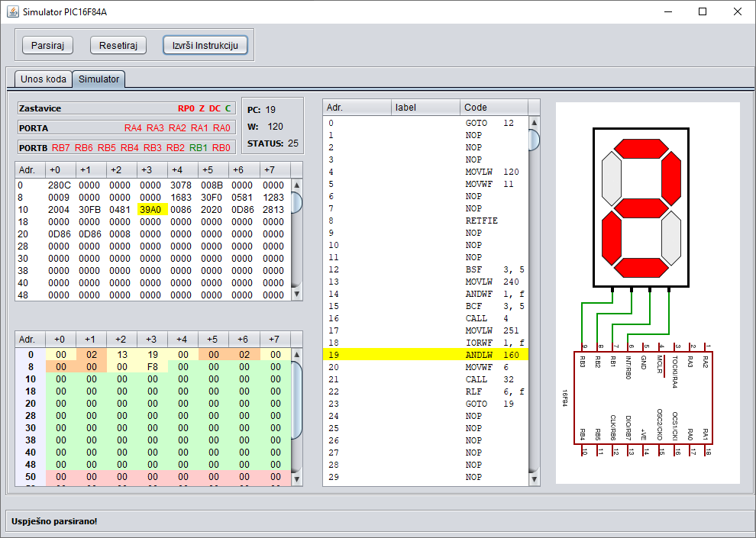Click scroll-up arrow of program memory table
Viewport: 756px width, 538px height.
point(297,185)
